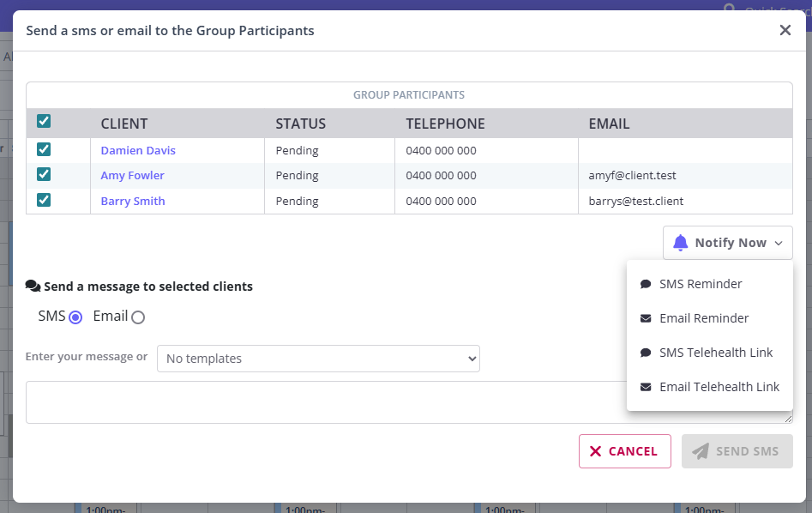Click the Email Reminder envelope icon
The width and height of the screenshot is (812, 513).
(646, 318)
